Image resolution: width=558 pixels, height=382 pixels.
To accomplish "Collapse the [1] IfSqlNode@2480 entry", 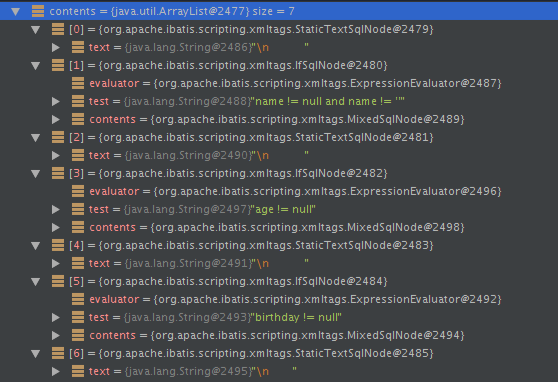I will pos(36,66).
